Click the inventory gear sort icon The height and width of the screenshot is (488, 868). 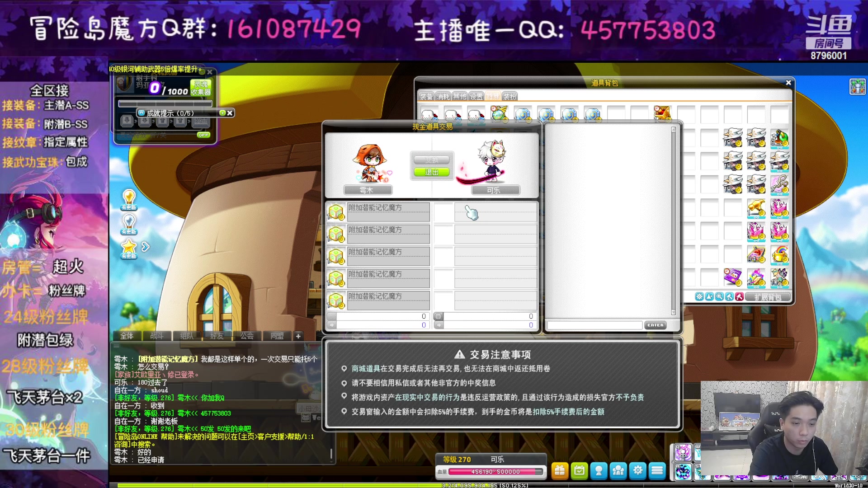(699, 297)
